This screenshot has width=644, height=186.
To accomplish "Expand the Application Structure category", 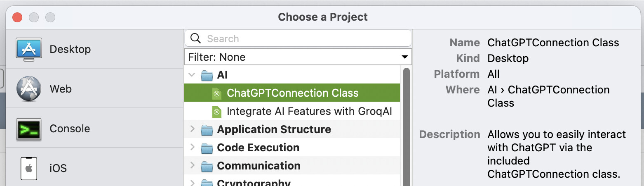I will click(192, 129).
